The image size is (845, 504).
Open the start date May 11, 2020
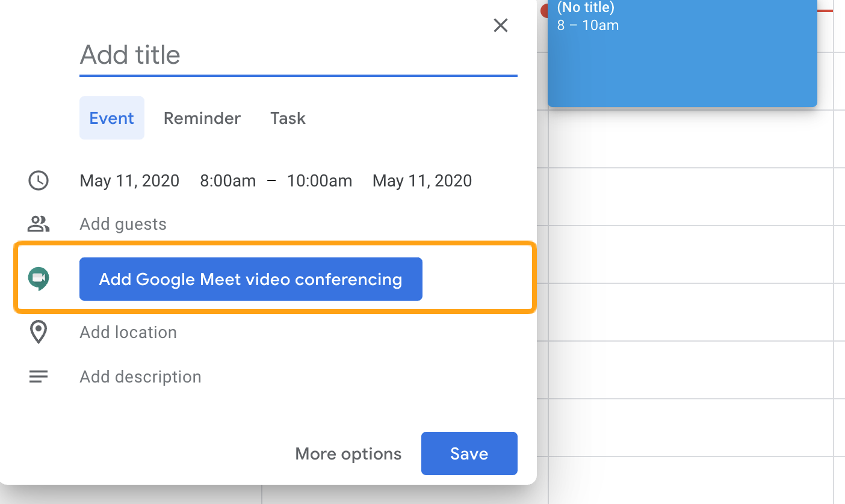[129, 180]
